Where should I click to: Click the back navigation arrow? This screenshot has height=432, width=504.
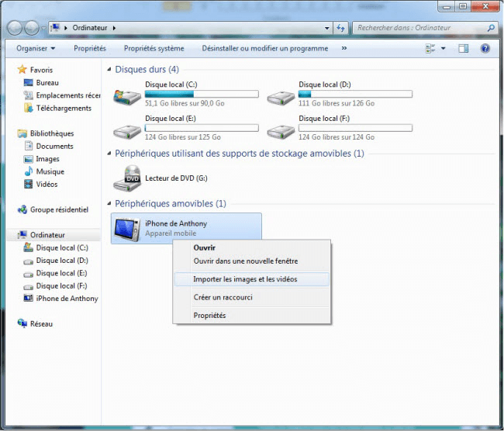[16, 28]
